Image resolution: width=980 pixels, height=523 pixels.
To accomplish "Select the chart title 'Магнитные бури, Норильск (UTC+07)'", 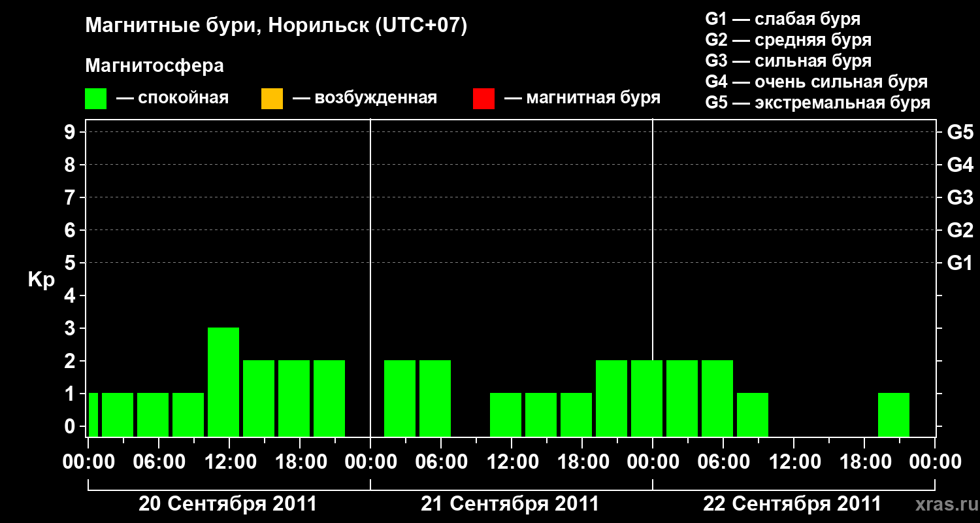I will point(276,26).
